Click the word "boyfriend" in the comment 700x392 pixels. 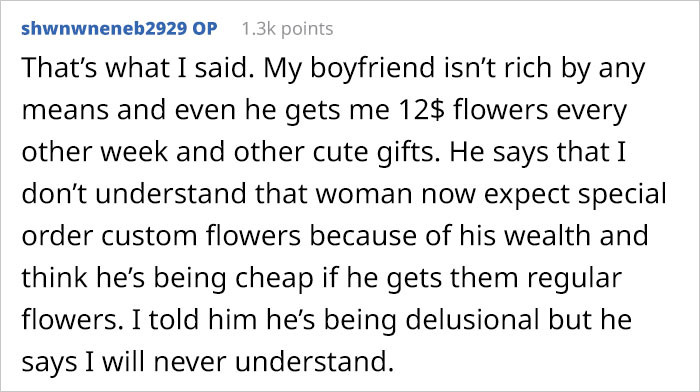point(372,68)
